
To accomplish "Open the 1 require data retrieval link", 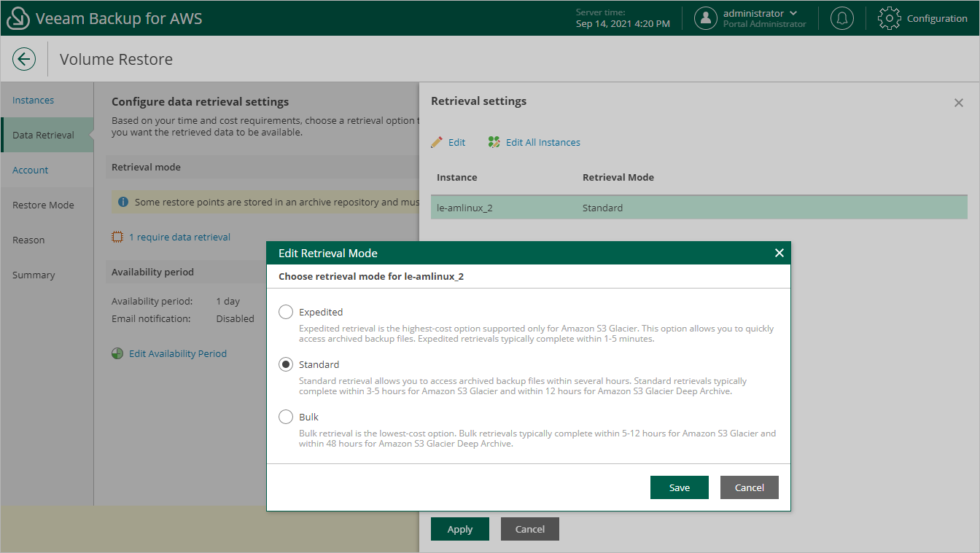I will [x=179, y=237].
